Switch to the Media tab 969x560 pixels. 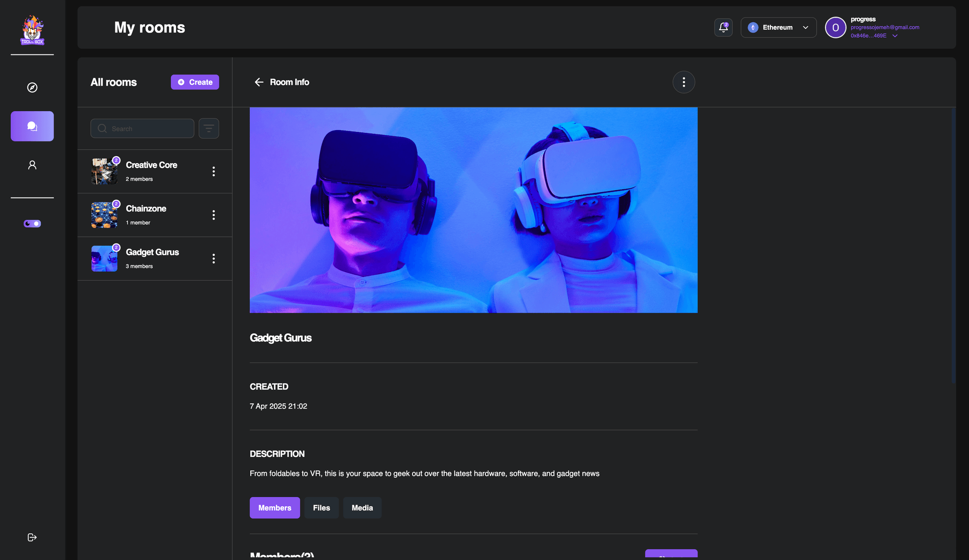tap(362, 507)
